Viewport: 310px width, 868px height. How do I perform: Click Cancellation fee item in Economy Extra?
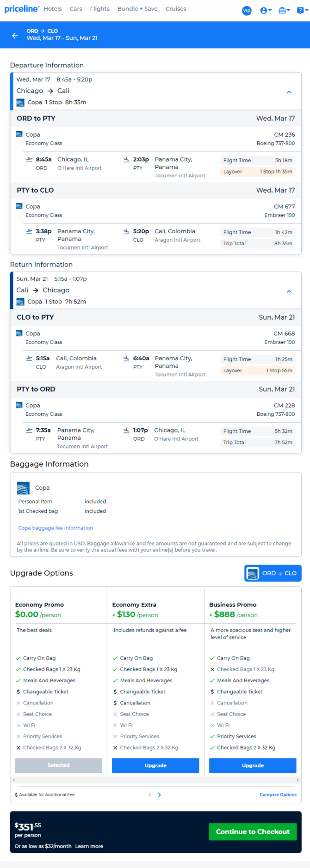[x=131, y=703]
